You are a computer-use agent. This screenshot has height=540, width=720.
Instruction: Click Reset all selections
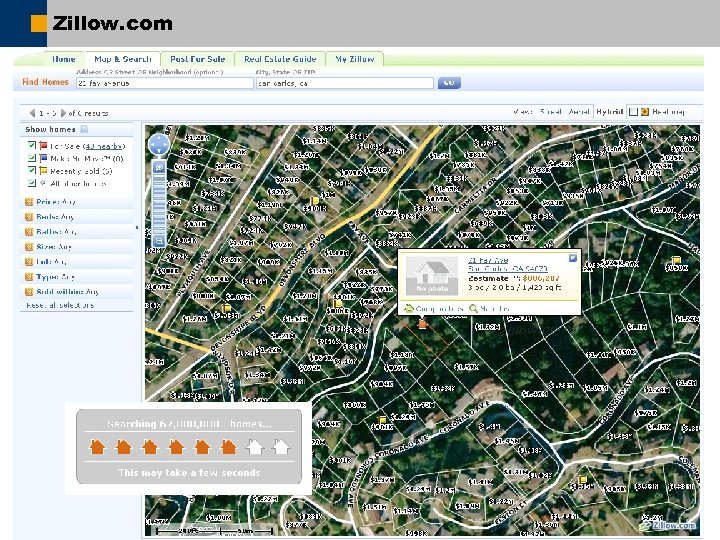(60, 305)
